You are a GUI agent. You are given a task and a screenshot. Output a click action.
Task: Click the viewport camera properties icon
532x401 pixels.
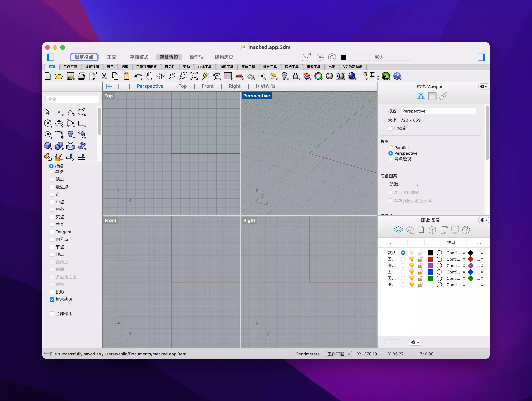pos(421,96)
